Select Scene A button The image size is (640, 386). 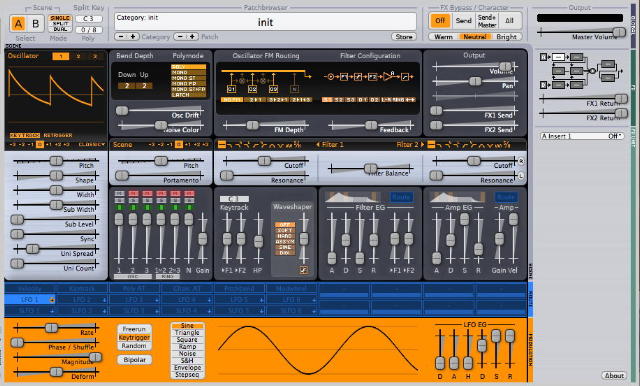coord(18,24)
